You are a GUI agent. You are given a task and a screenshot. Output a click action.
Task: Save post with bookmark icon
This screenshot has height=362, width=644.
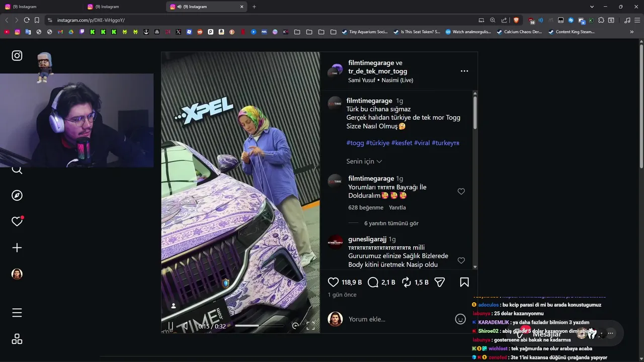(x=464, y=283)
